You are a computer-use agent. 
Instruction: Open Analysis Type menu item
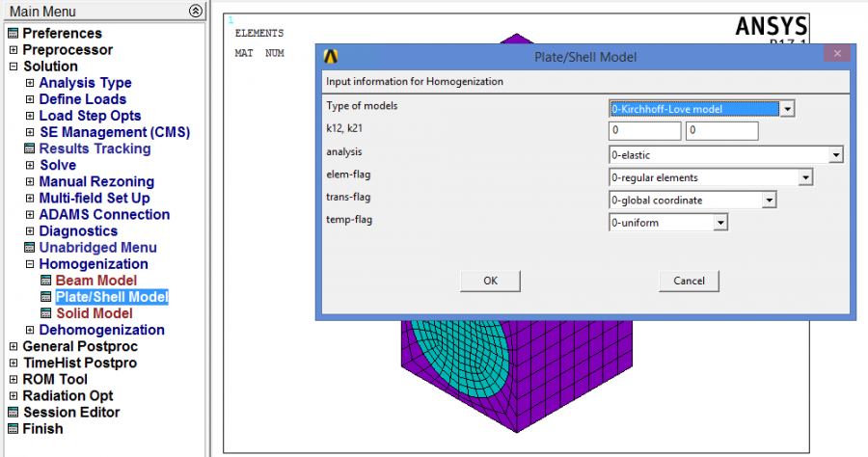click(85, 83)
